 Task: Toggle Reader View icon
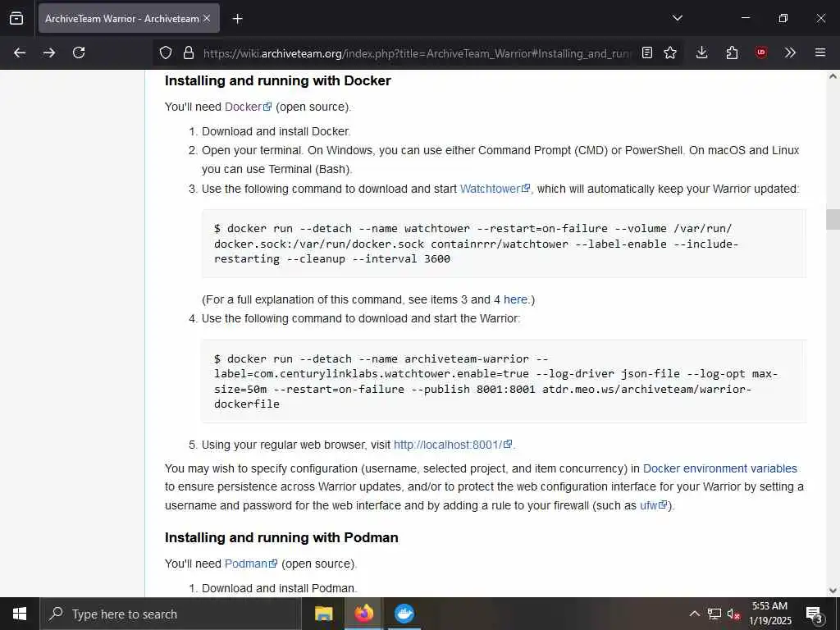click(647, 52)
